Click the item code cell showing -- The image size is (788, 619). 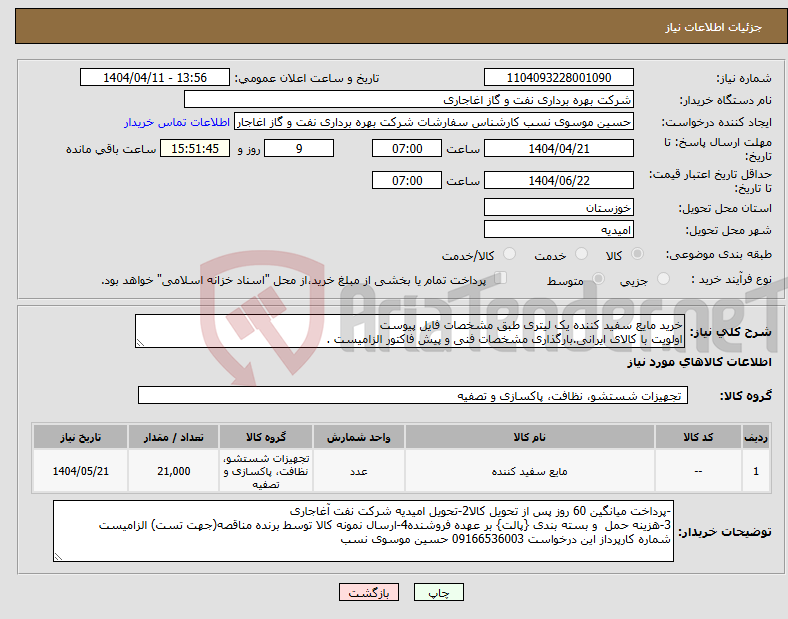click(698, 471)
